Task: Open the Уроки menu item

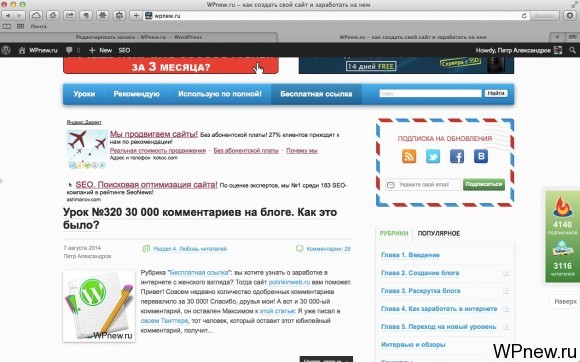Action: [84, 94]
